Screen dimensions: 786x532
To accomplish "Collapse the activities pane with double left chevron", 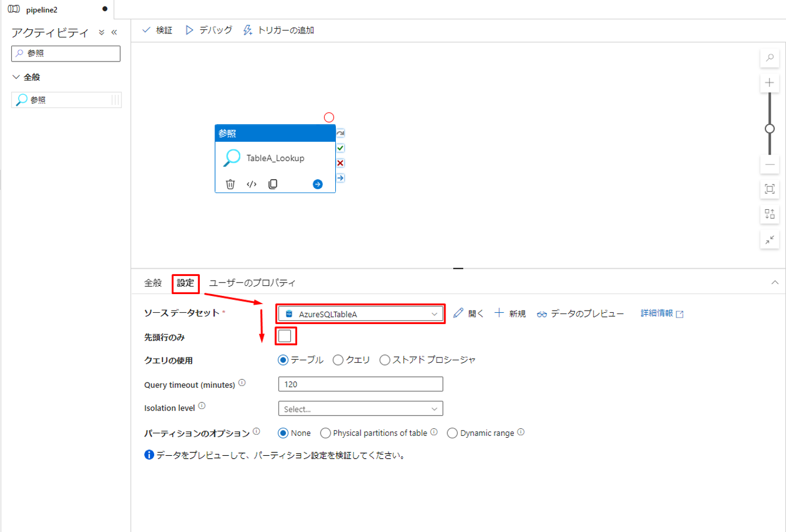I will tap(114, 33).
